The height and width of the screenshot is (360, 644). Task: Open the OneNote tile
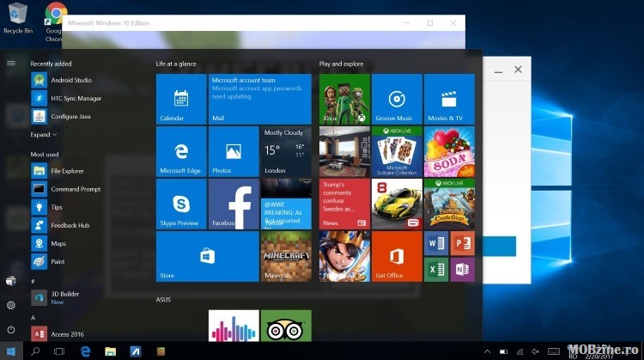(463, 270)
